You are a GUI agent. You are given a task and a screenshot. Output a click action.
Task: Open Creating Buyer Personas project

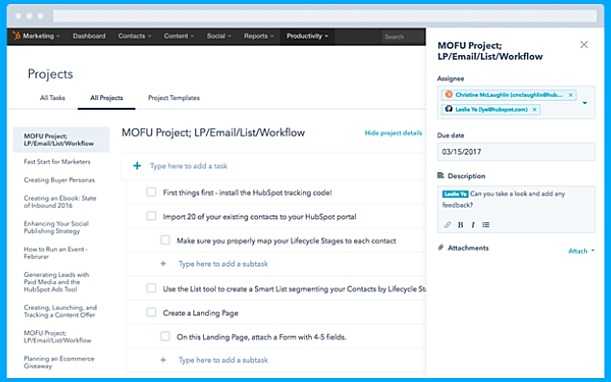[59, 180]
